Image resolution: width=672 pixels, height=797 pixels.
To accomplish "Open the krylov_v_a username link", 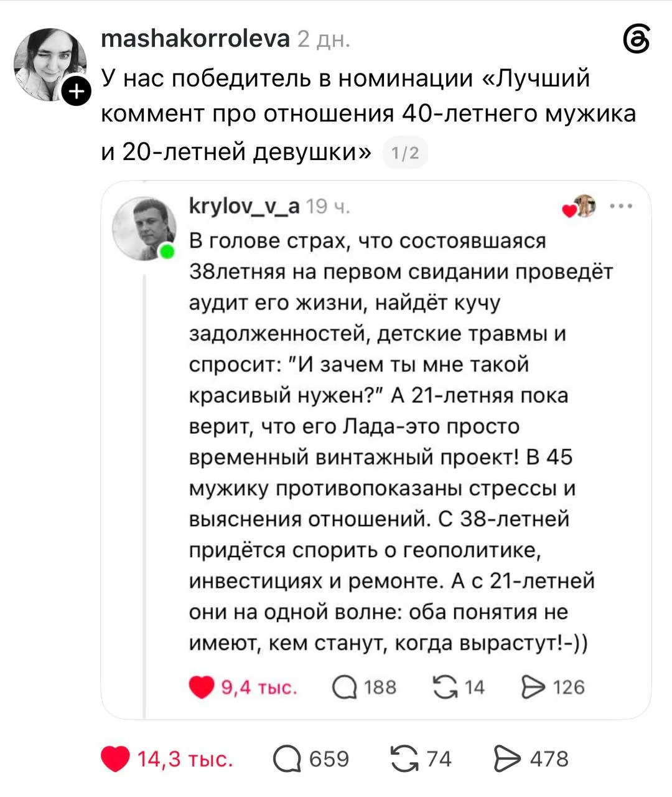I will coord(245,205).
